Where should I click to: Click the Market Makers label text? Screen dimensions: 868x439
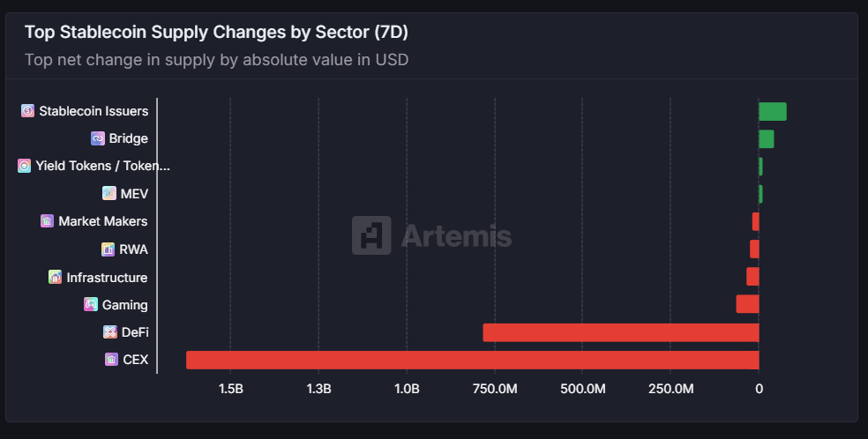(x=103, y=221)
